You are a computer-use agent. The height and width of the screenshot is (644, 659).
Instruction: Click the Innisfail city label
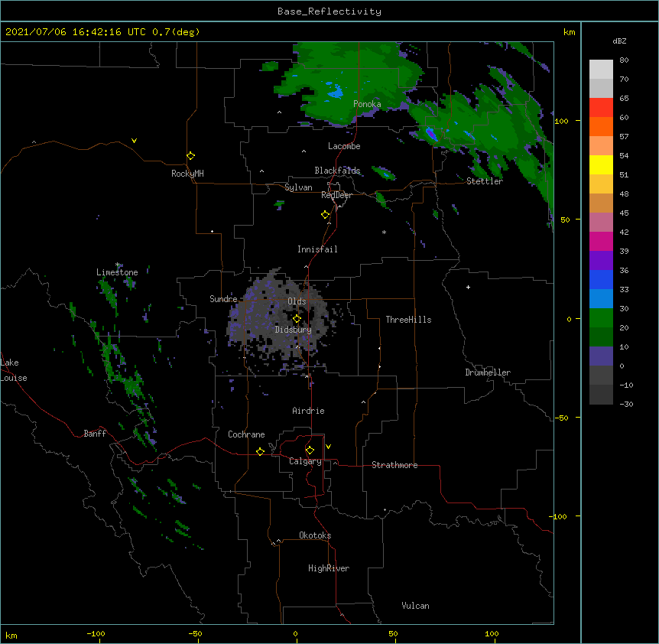coord(317,249)
